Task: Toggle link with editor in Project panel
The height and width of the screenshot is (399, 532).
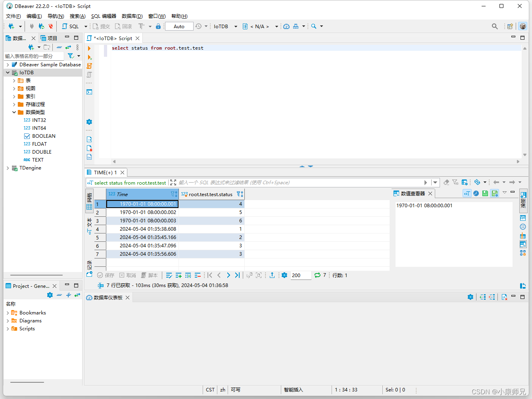Action: tap(77, 295)
